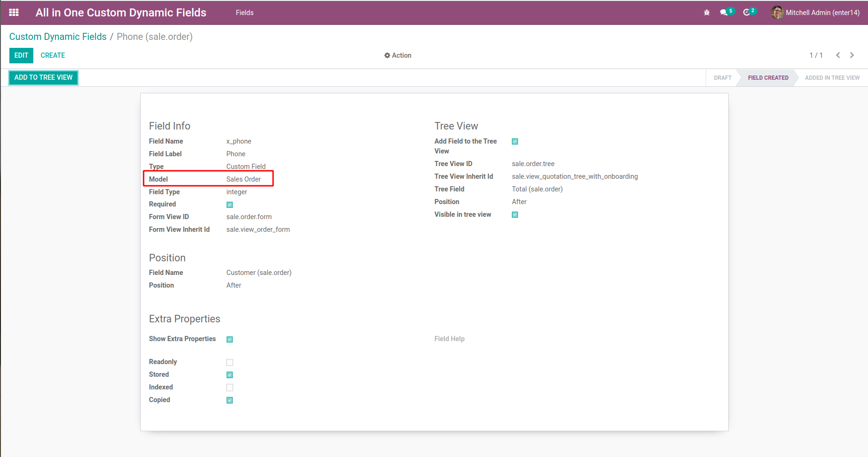This screenshot has height=457, width=868.
Task: Click the Tree View heading
Action: [456, 126]
